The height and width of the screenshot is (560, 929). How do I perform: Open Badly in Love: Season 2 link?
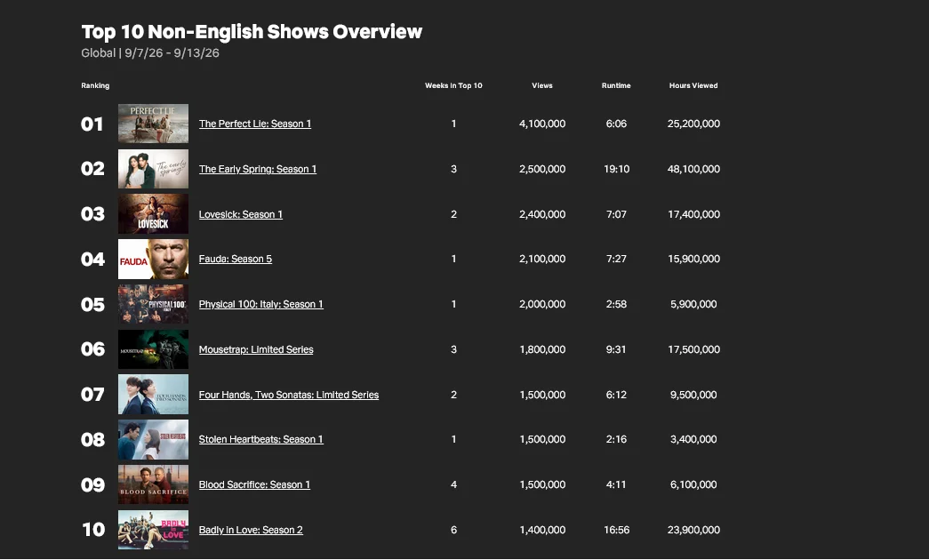tap(251, 530)
